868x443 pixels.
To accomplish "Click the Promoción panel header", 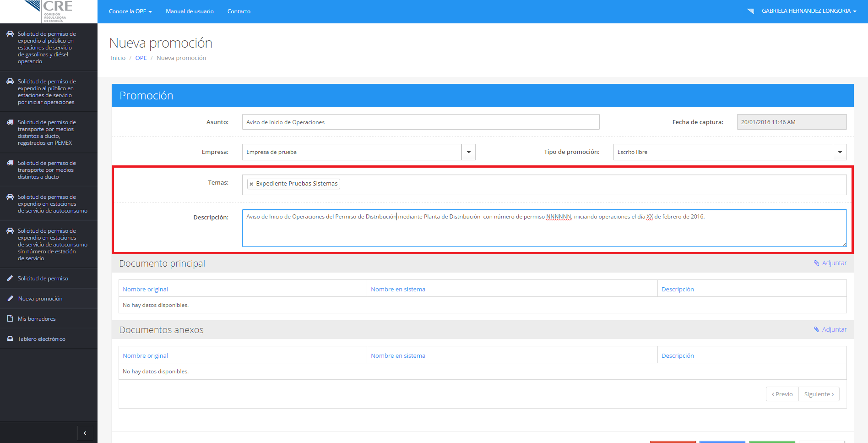I will [x=483, y=95].
